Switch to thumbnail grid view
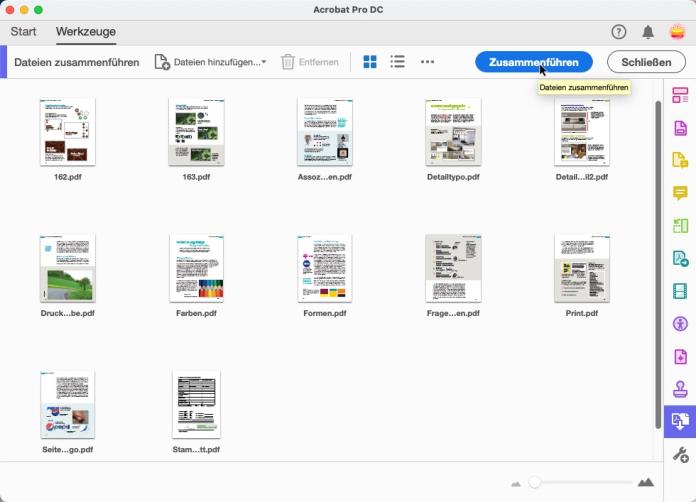This screenshot has width=696, height=502. tap(370, 62)
